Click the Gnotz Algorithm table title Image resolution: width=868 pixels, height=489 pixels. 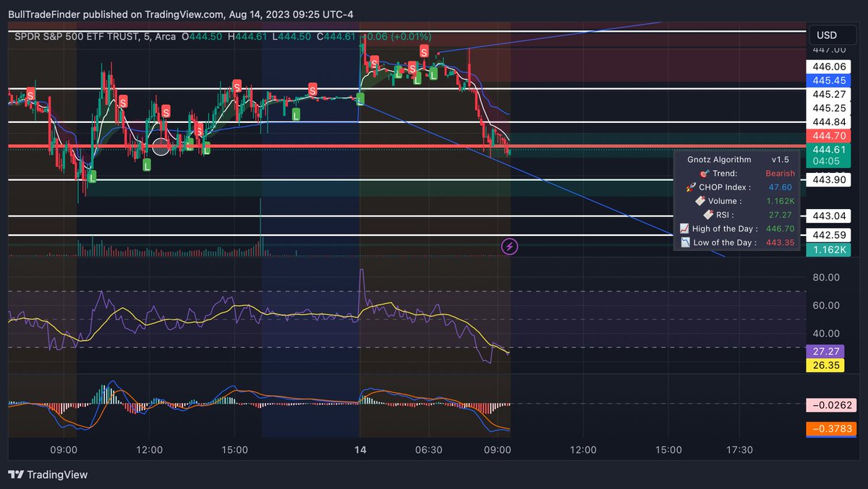[x=719, y=160]
